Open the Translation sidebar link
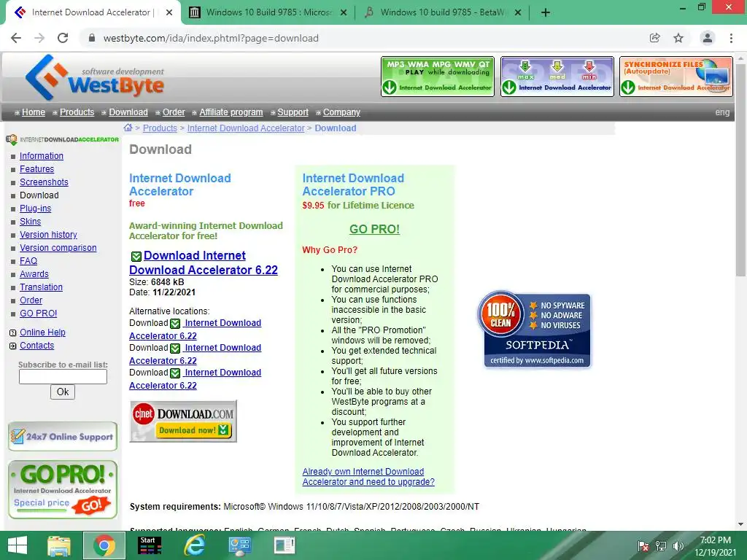 click(41, 287)
